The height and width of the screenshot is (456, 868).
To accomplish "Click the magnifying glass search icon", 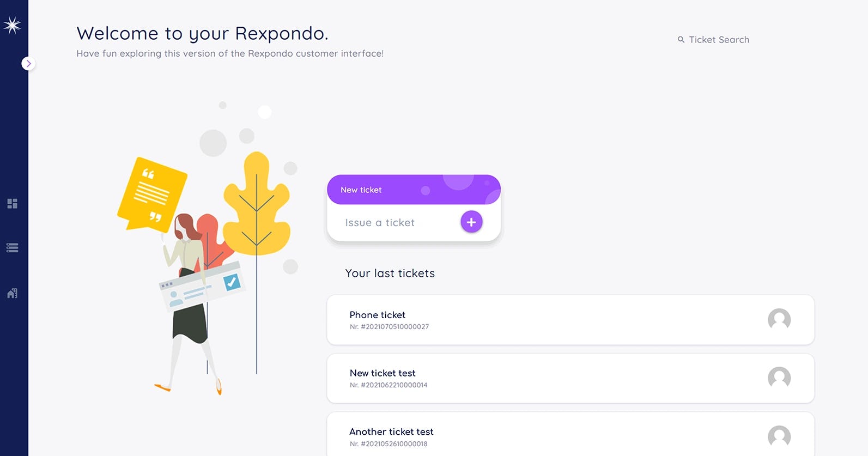I will pos(681,40).
